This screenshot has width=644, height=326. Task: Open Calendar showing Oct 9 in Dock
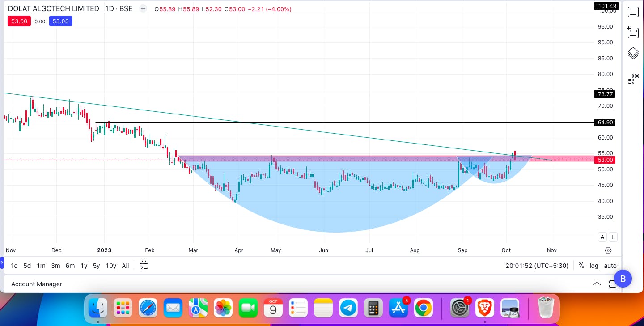(273, 308)
